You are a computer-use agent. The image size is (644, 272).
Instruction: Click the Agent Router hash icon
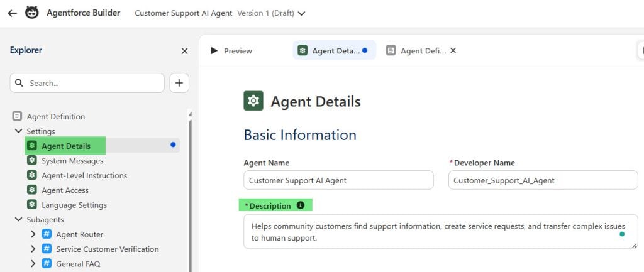(47, 234)
